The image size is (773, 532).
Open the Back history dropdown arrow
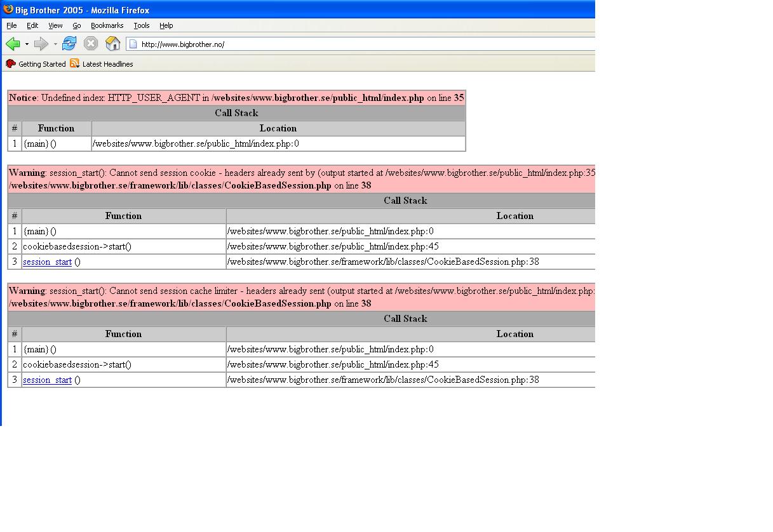(27, 44)
